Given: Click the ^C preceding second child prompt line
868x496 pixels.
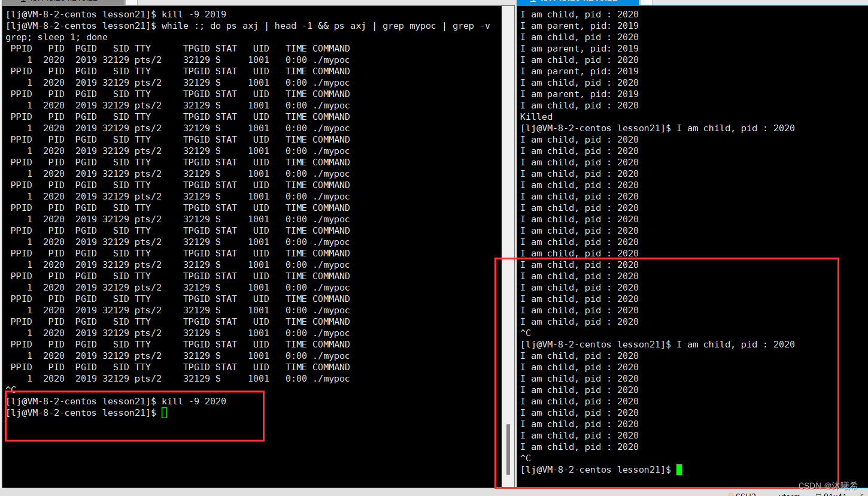Looking at the screenshot, I should (526, 333).
